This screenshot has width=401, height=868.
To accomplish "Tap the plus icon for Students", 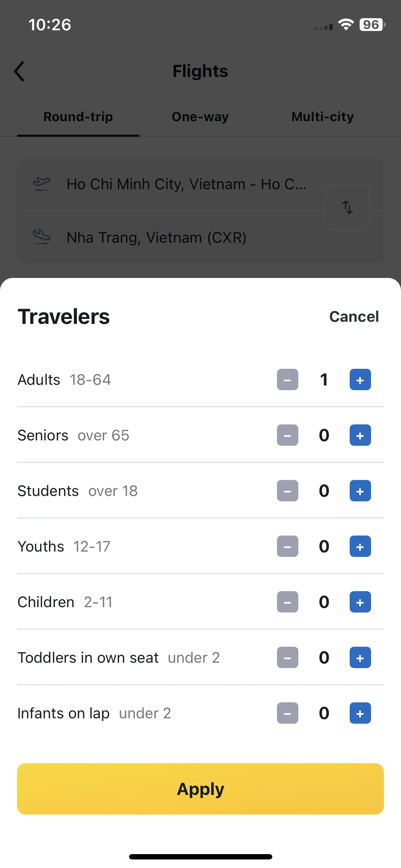I will tap(360, 491).
